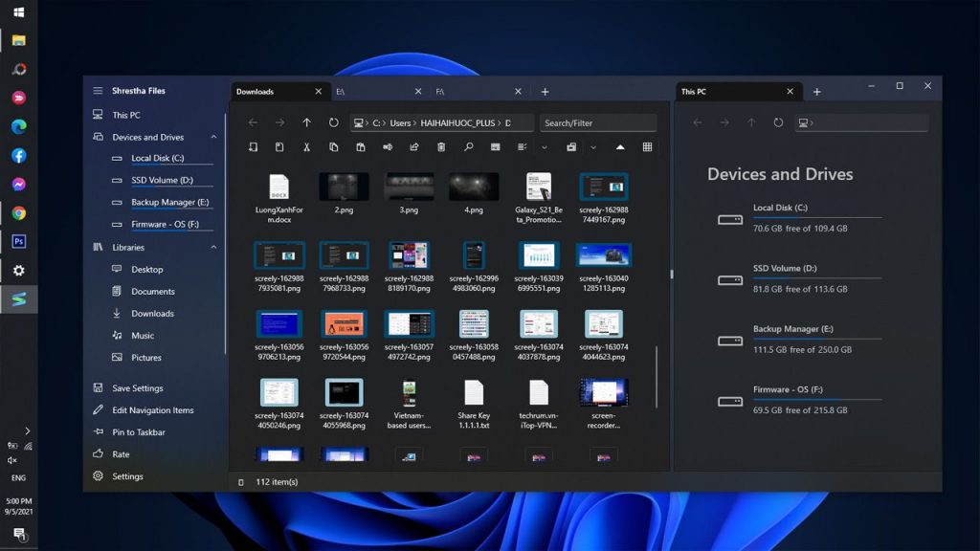Open Chrome from the taskbar
Image resolution: width=980 pixels, height=551 pixels.
(19, 213)
